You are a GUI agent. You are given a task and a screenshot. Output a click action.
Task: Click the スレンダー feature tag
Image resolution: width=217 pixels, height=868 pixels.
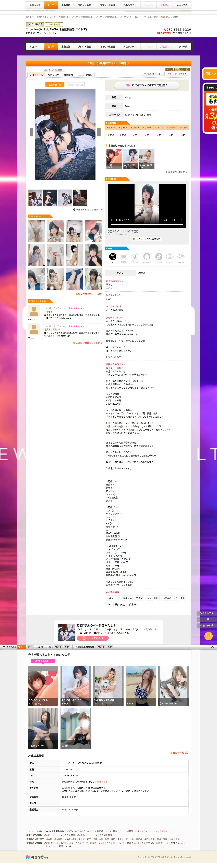pos(113,598)
